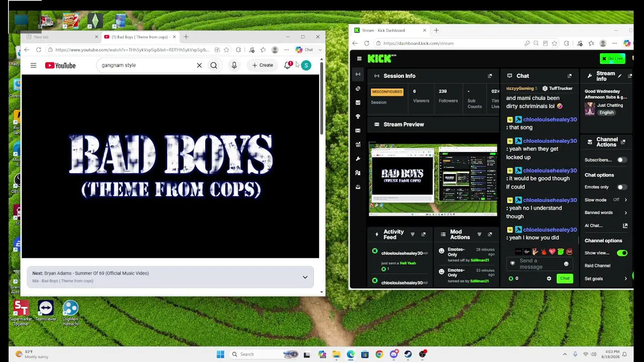The width and height of the screenshot is (644, 362).
Task: Bookmark the YouTube page with star icon
Action: pyautogui.click(x=226, y=50)
